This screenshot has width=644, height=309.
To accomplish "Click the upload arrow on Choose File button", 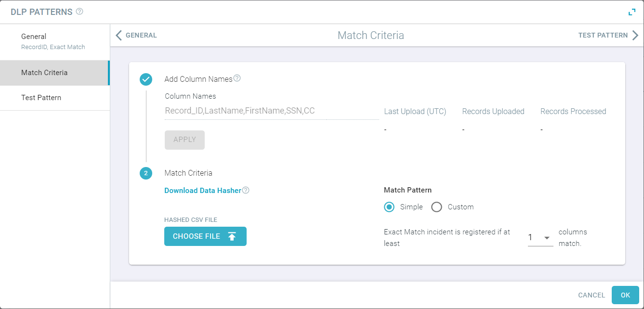I will (233, 236).
